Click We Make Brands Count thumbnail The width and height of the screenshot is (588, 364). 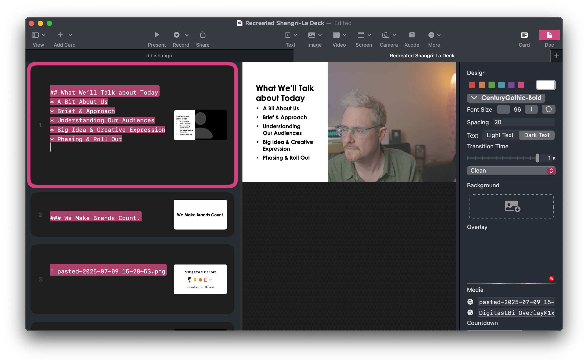click(x=200, y=214)
